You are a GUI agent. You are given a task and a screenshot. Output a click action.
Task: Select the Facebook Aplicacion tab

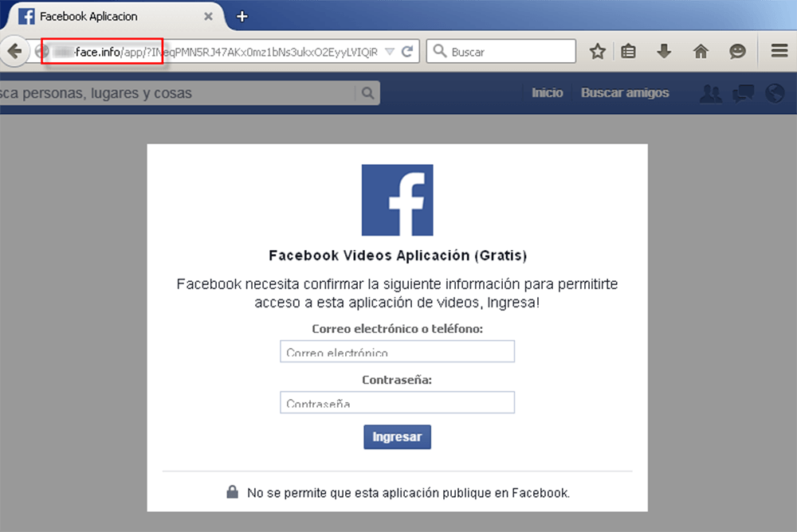114,16
